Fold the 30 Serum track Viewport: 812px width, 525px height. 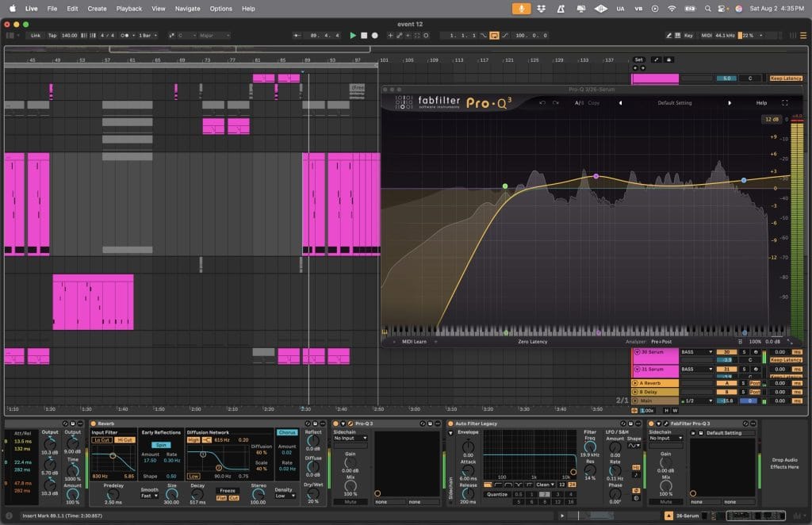point(637,351)
